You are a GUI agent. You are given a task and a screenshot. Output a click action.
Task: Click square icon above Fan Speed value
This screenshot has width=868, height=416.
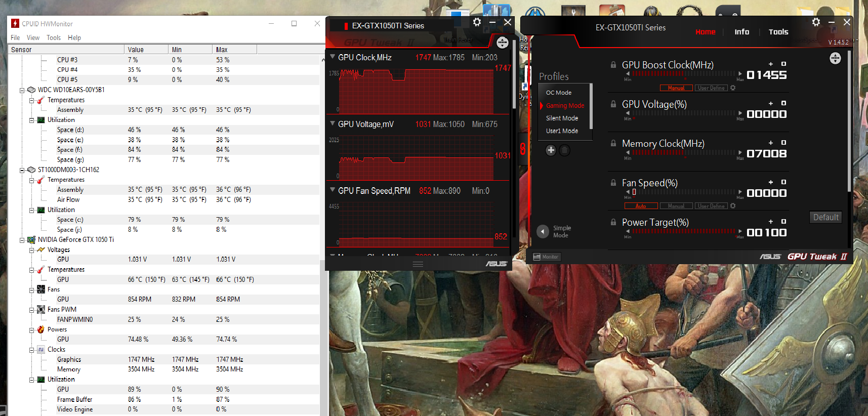click(x=783, y=182)
